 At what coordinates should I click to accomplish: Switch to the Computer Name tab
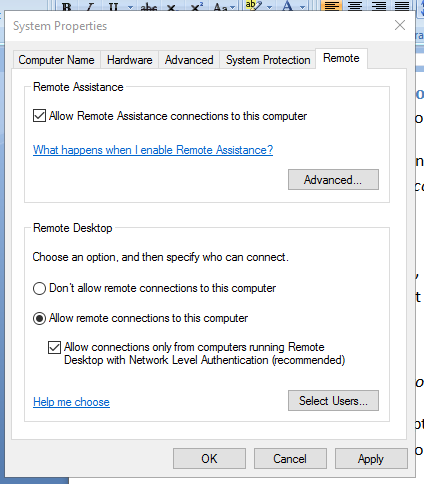(56, 60)
